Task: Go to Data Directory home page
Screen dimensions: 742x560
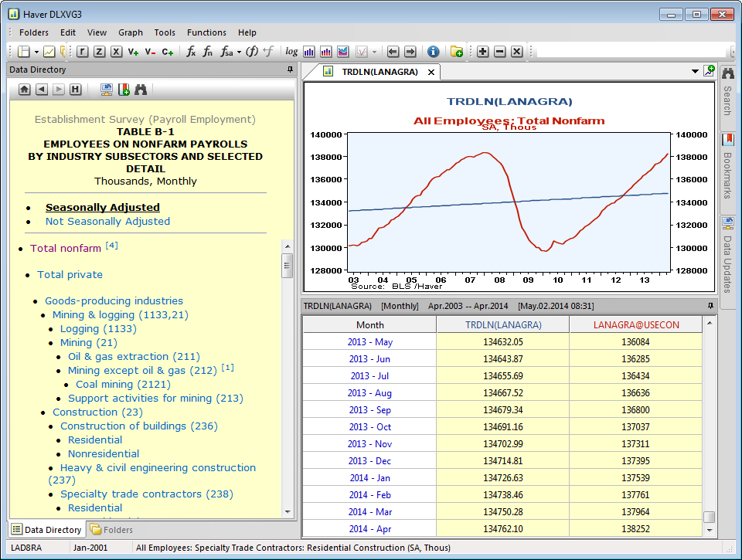Action: pos(25,90)
